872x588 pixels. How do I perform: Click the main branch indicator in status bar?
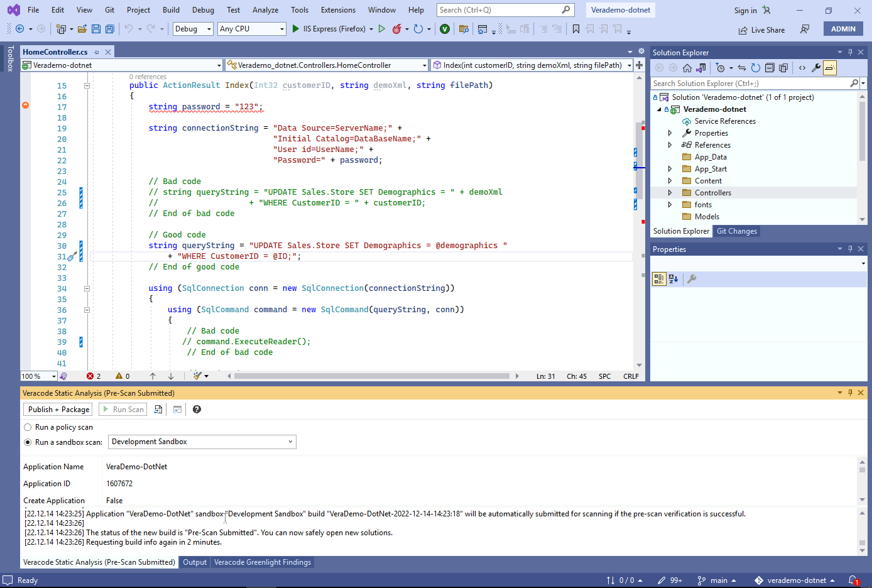click(717, 580)
